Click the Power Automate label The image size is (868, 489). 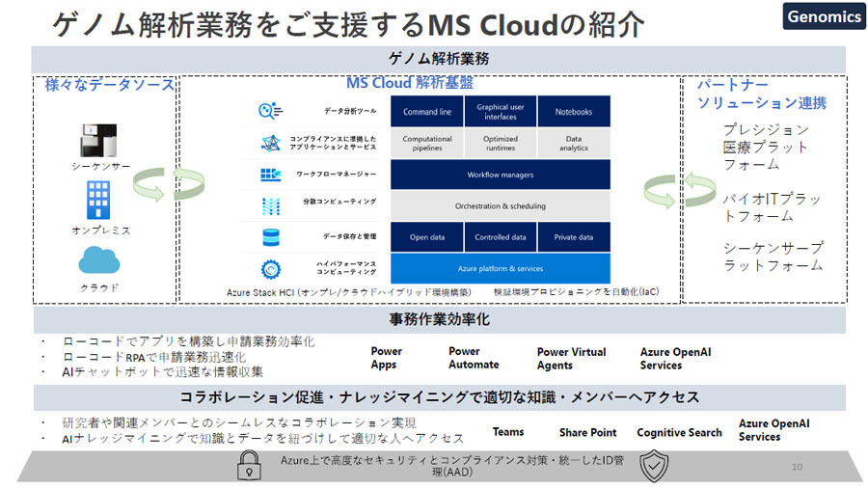(x=474, y=358)
